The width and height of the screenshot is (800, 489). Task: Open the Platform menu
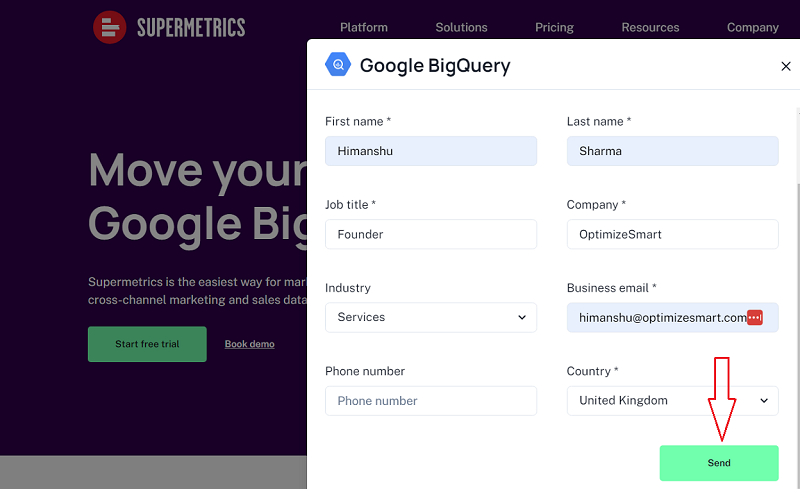(x=364, y=28)
